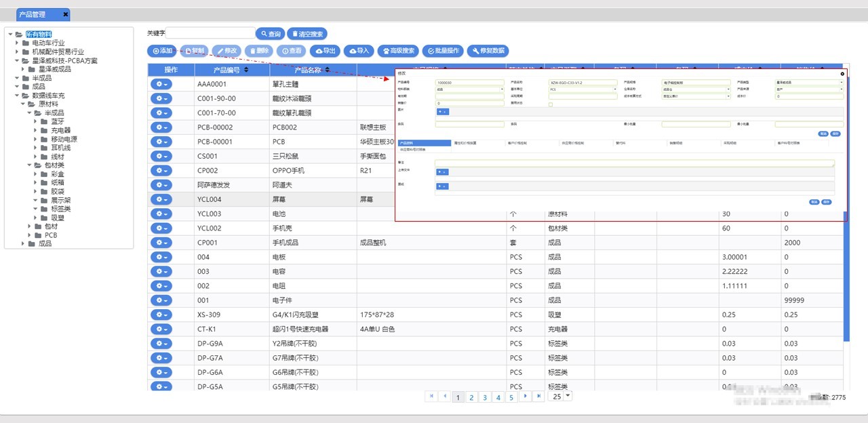Click the 添加 (add) button
868x423 pixels.
162,51
